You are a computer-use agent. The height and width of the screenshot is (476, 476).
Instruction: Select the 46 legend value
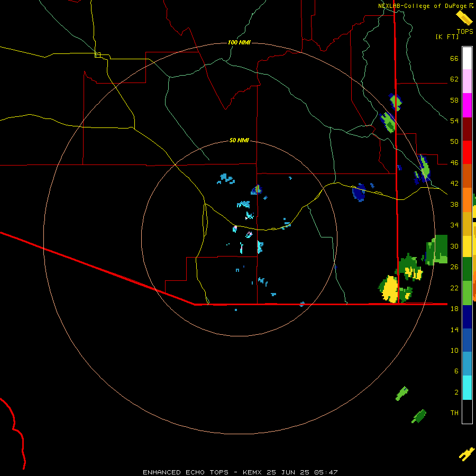454,163
